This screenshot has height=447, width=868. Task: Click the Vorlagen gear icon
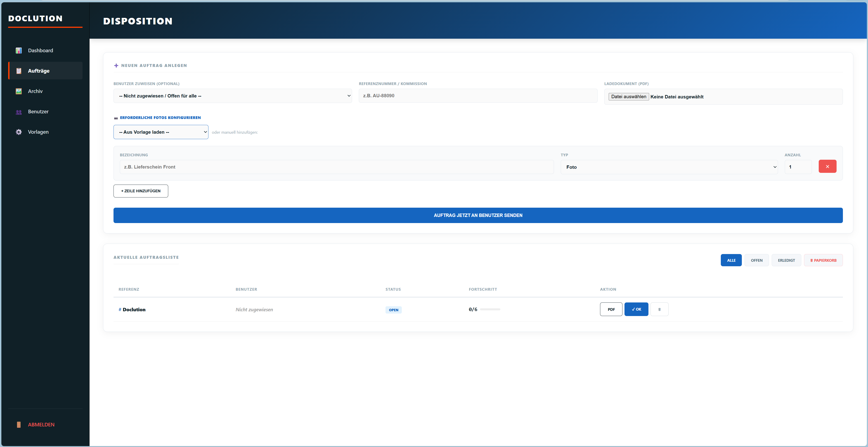pos(19,132)
